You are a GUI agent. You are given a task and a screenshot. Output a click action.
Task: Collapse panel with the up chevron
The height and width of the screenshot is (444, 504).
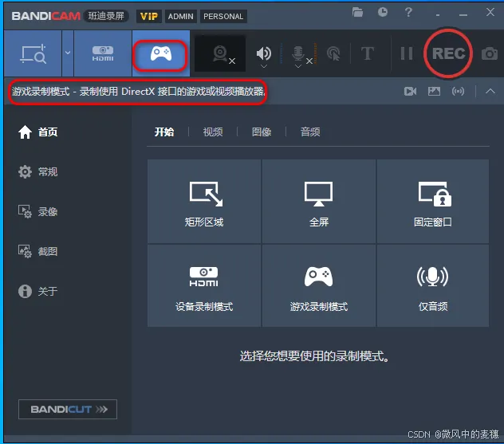click(x=490, y=91)
